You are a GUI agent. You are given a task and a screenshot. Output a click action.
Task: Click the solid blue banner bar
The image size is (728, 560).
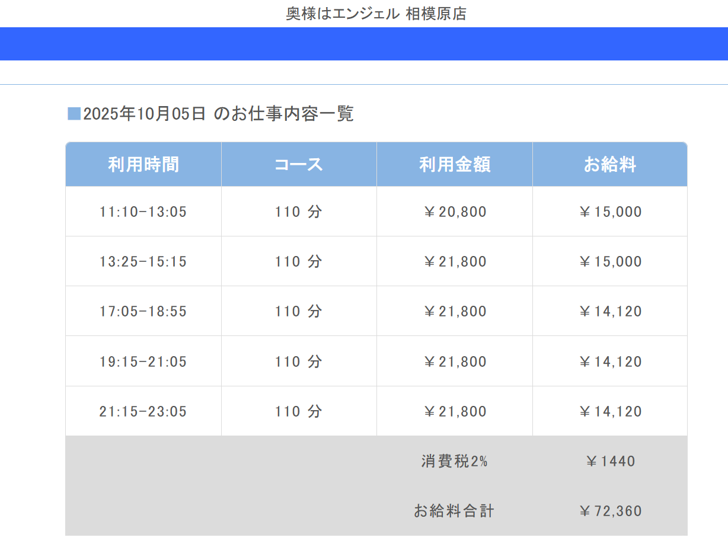[364, 44]
